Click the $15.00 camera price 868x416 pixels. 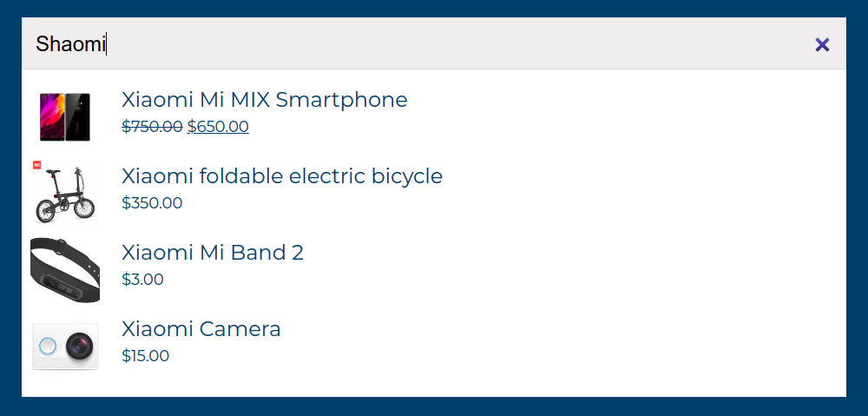tap(145, 356)
